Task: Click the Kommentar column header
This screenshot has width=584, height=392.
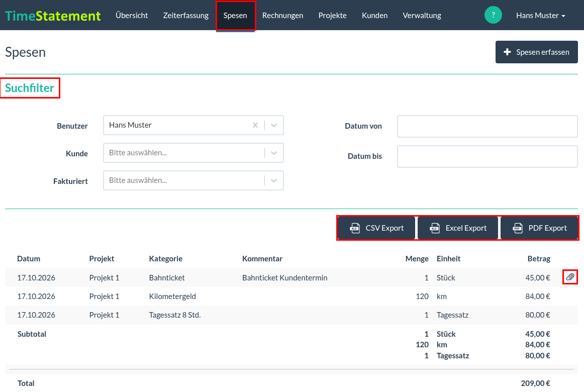Action: pyautogui.click(x=262, y=259)
